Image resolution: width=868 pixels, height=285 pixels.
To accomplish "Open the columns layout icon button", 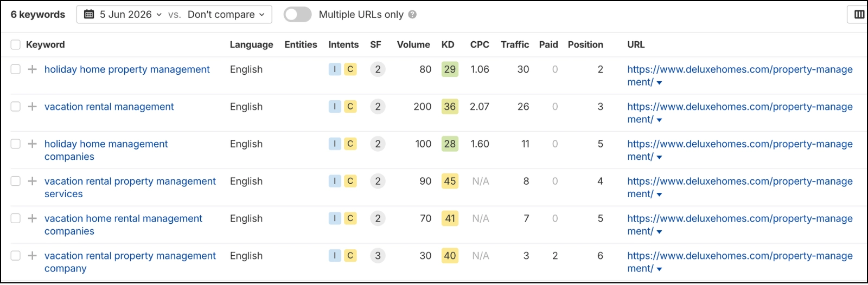I will [859, 15].
